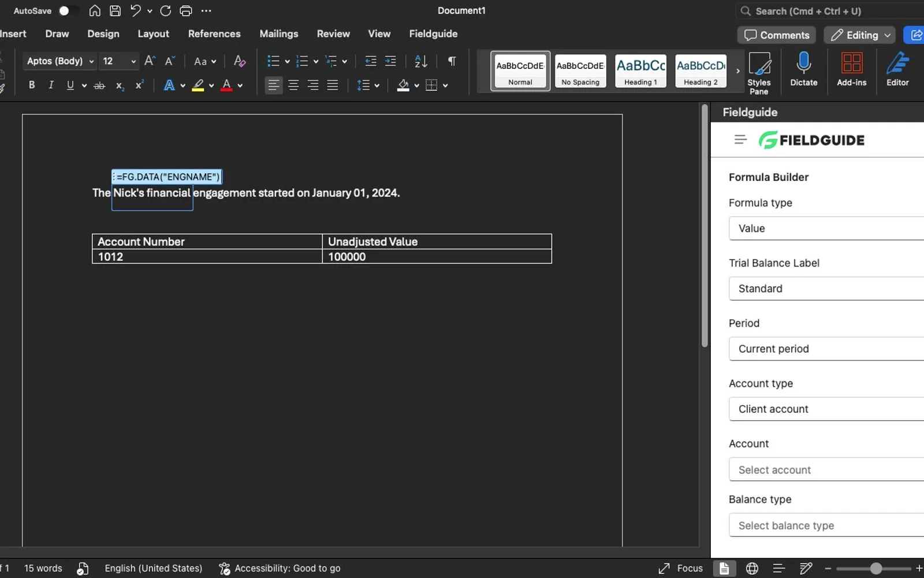924x578 pixels.
Task: Open the Select account dropdown
Action: (x=826, y=469)
